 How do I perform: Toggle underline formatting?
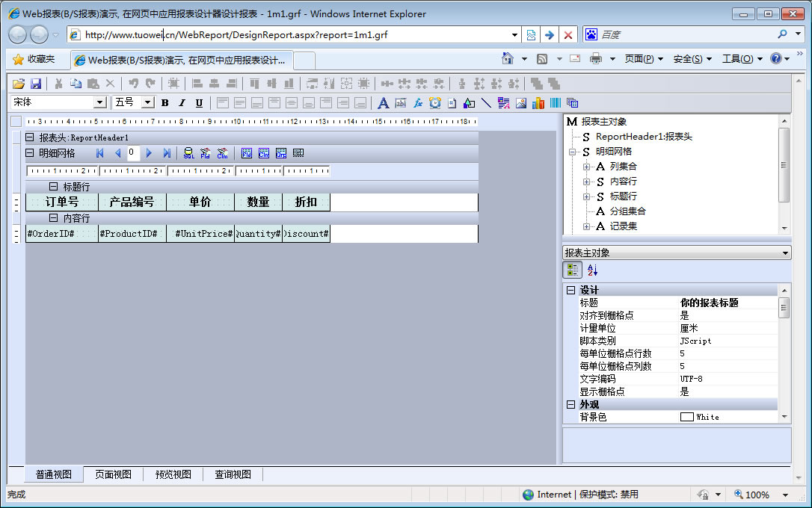point(199,103)
